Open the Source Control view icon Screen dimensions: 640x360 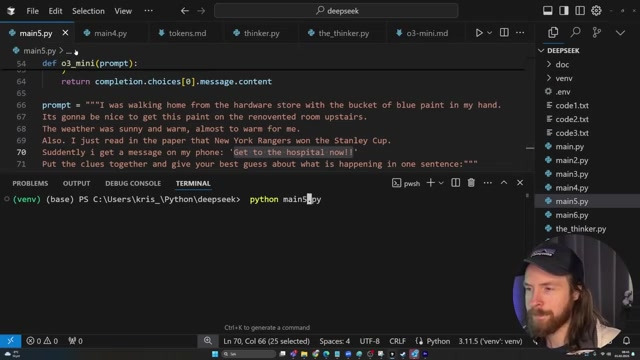click(x=597, y=32)
